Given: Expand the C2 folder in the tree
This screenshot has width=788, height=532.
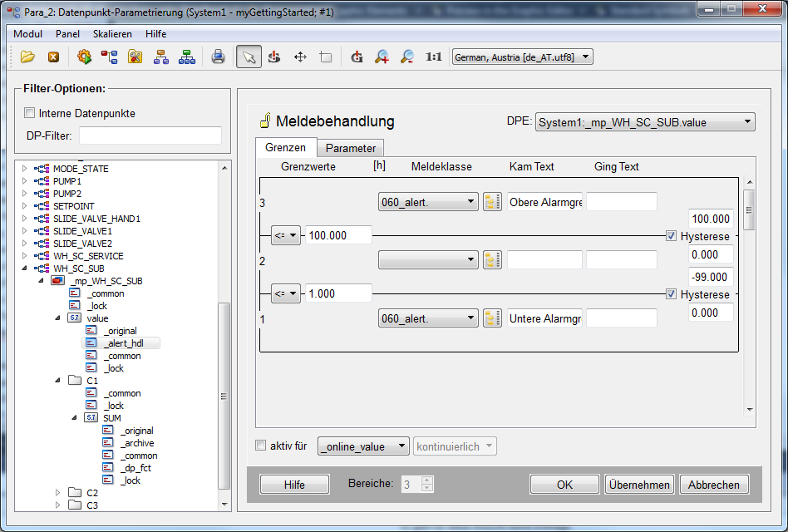Looking at the screenshot, I should [x=57, y=492].
